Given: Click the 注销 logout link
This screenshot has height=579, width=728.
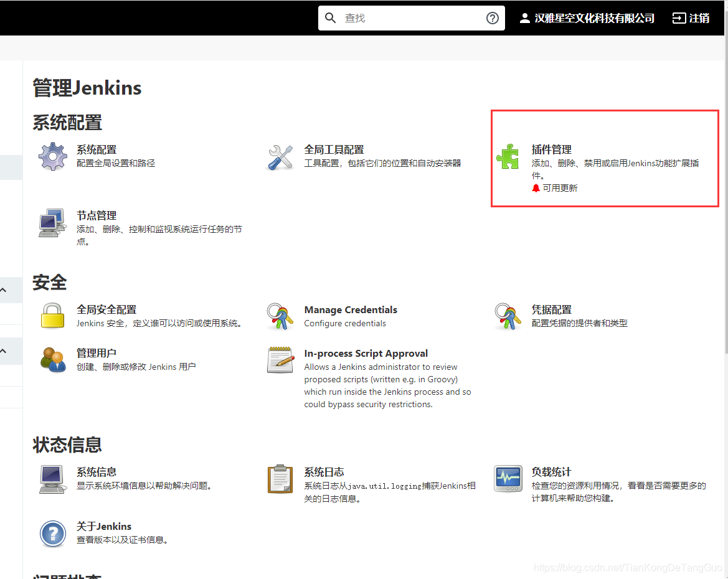Looking at the screenshot, I should (x=699, y=18).
